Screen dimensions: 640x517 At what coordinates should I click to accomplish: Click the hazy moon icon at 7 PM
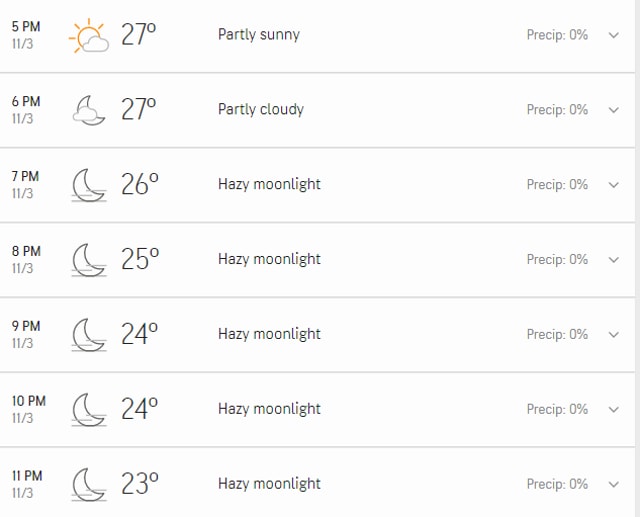(x=89, y=185)
